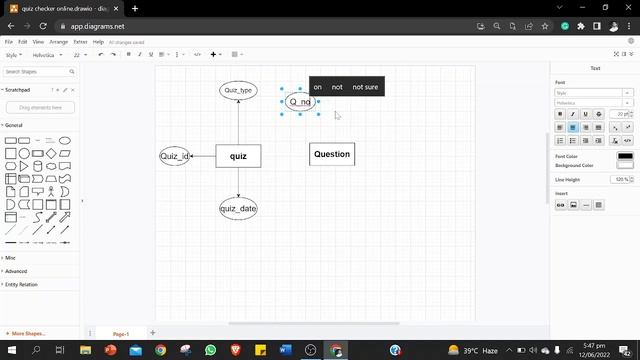This screenshot has width=640, height=360.
Task: Click the superscript icon in Text panel
Action: click(x=628, y=127)
